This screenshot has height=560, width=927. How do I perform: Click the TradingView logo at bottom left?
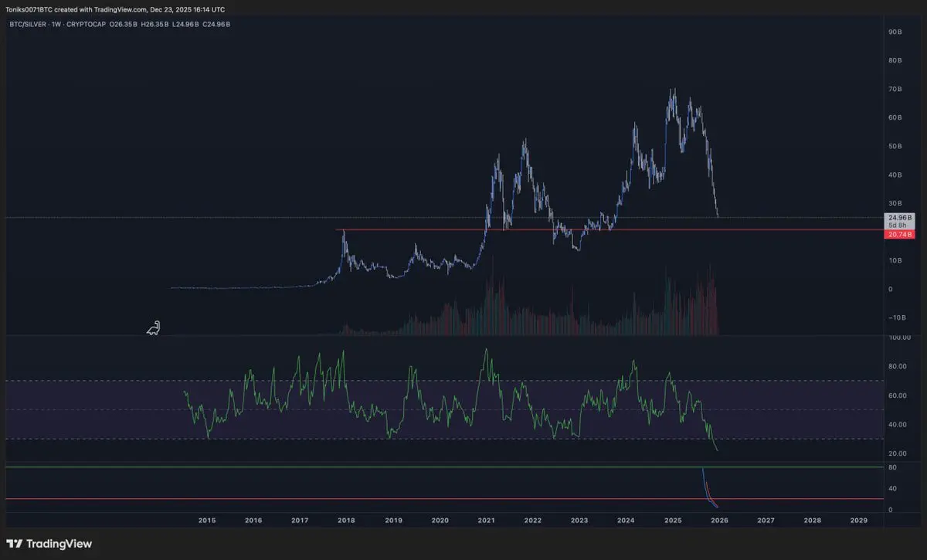49,544
